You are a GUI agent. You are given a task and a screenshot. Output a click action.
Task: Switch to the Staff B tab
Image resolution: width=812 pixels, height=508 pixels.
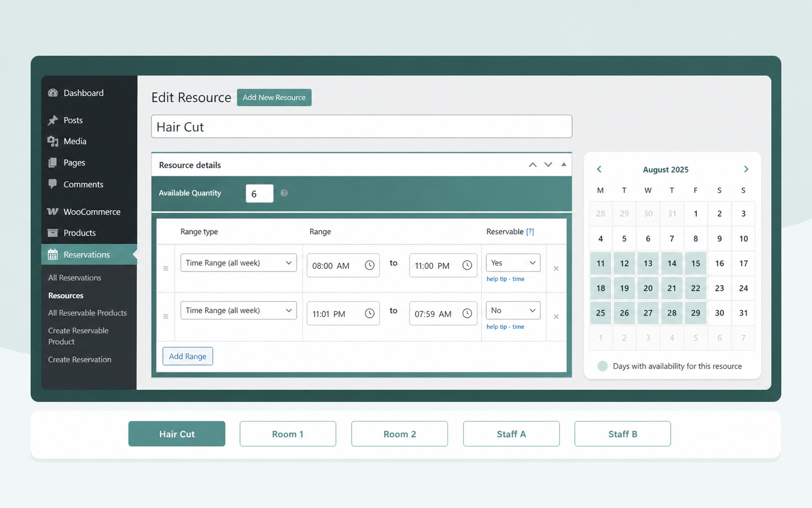click(623, 434)
